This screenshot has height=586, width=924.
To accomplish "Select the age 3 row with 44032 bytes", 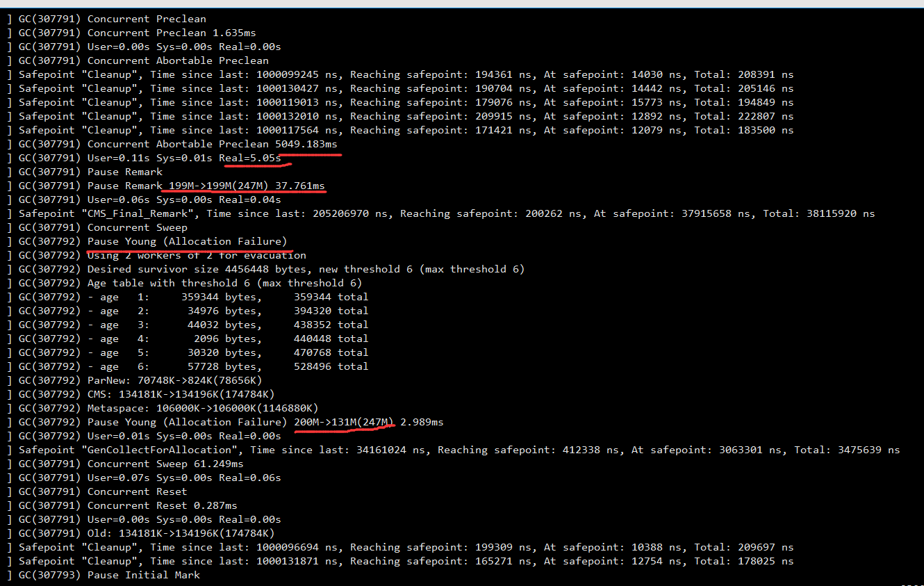I will click(188, 325).
